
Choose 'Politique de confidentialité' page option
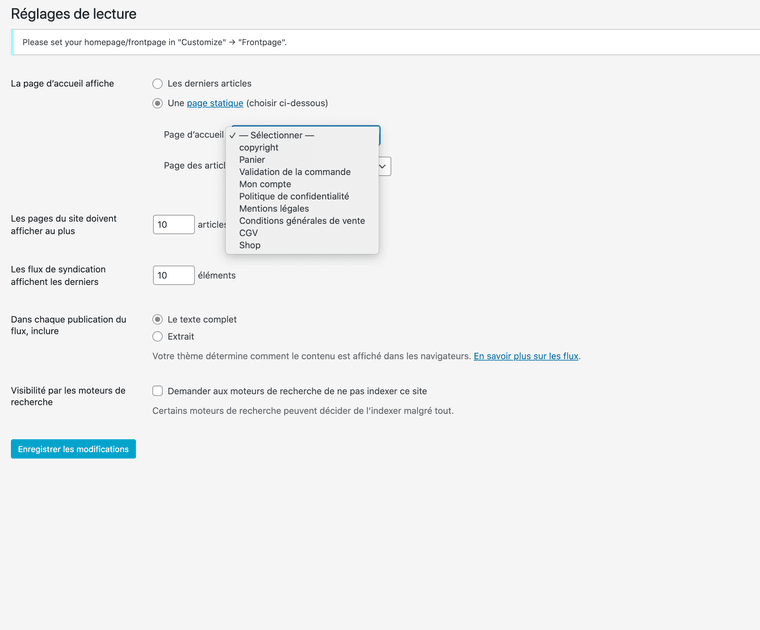pyautogui.click(x=294, y=197)
